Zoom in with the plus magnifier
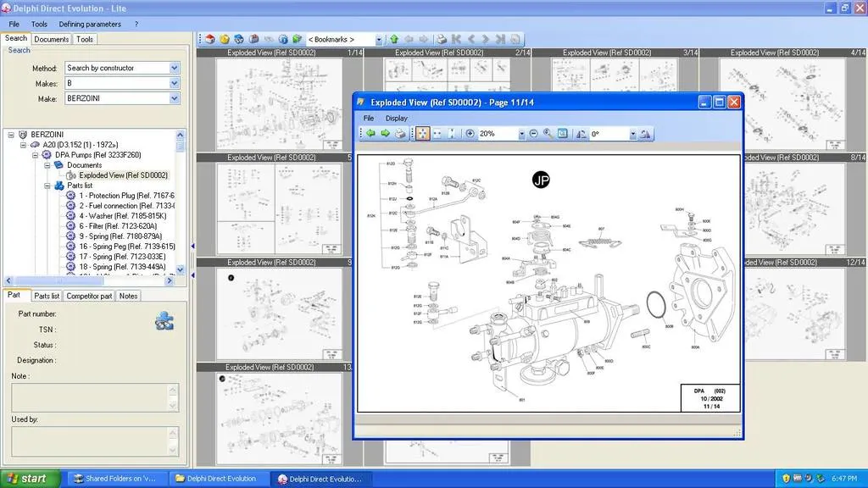The width and height of the screenshot is (868, 488). coord(470,133)
